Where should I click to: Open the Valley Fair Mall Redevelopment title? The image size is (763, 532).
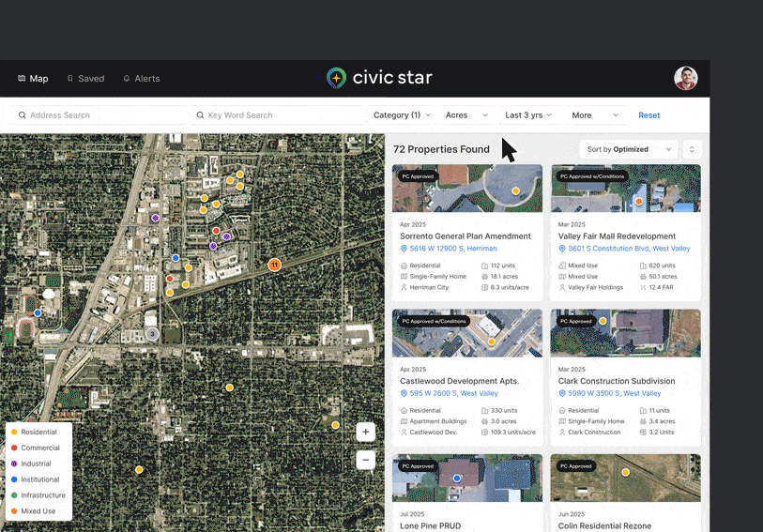[x=617, y=236]
